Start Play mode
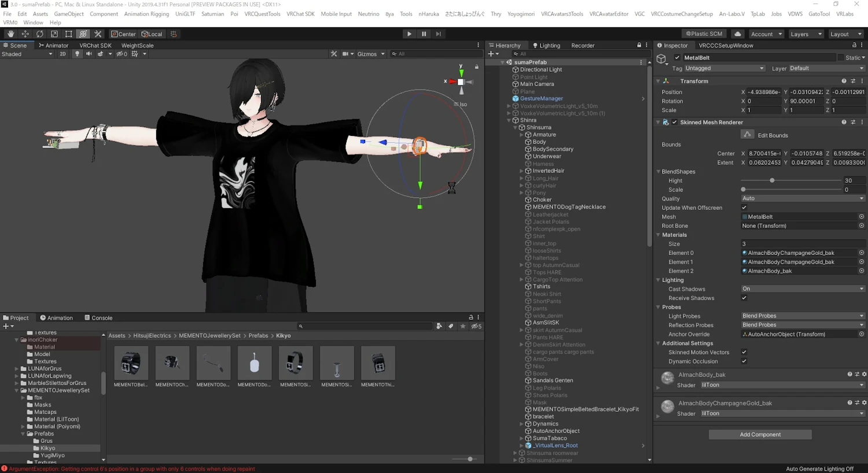 click(409, 34)
